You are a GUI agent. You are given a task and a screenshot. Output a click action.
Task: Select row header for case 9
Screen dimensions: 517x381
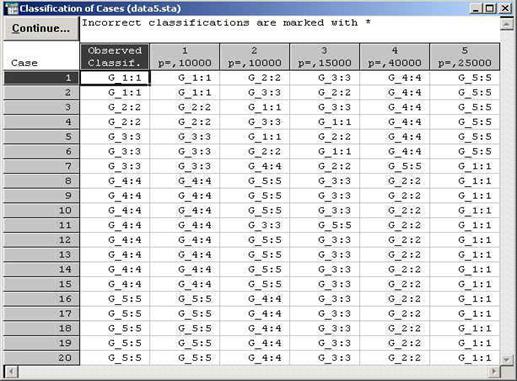coord(41,196)
